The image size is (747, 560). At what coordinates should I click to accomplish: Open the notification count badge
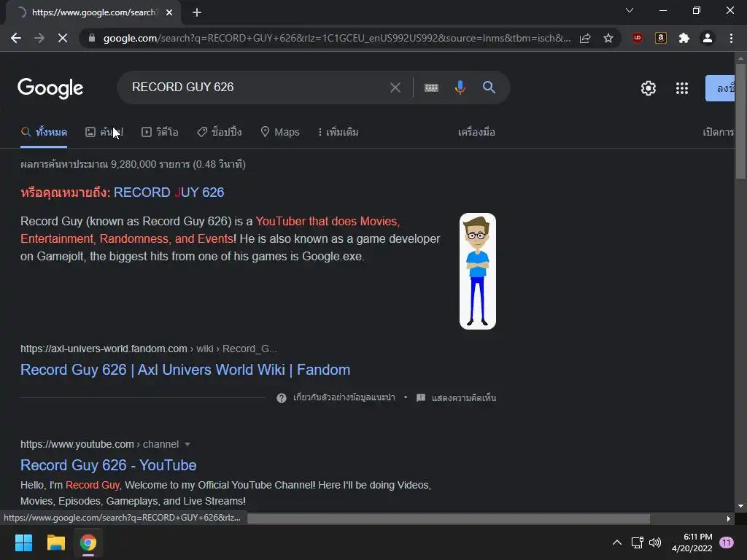(726, 542)
